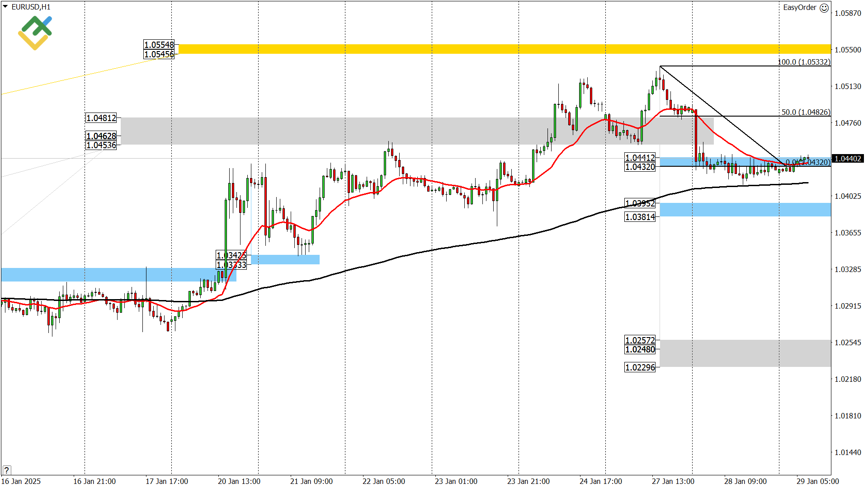Viewport: 868px width, 488px height.
Task: Expand the EURUSD,H1 symbol dropdown triangle
Action: [5, 7]
